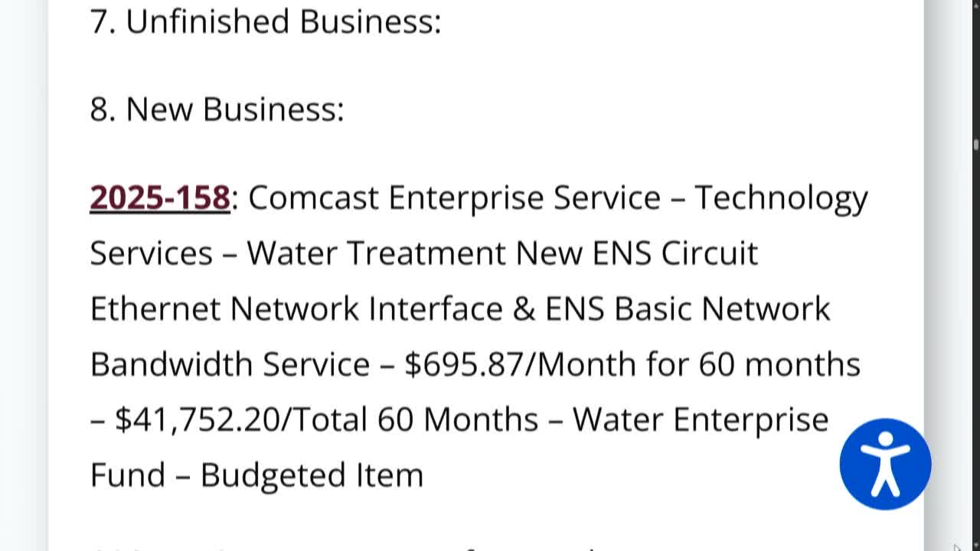Click the "Comcast Enterprise Service" text
The height and width of the screenshot is (551, 980).
click(x=454, y=197)
